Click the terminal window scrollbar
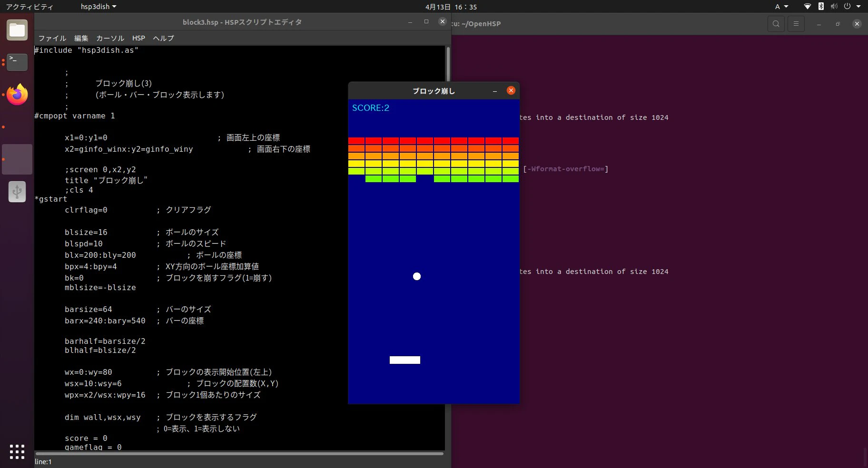This screenshot has height=468, width=868. tap(864, 458)
